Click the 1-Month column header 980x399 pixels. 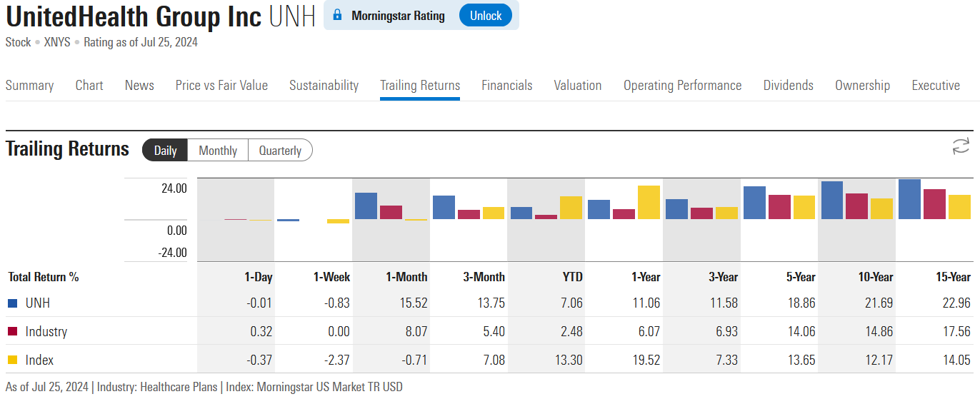(406, 277)
